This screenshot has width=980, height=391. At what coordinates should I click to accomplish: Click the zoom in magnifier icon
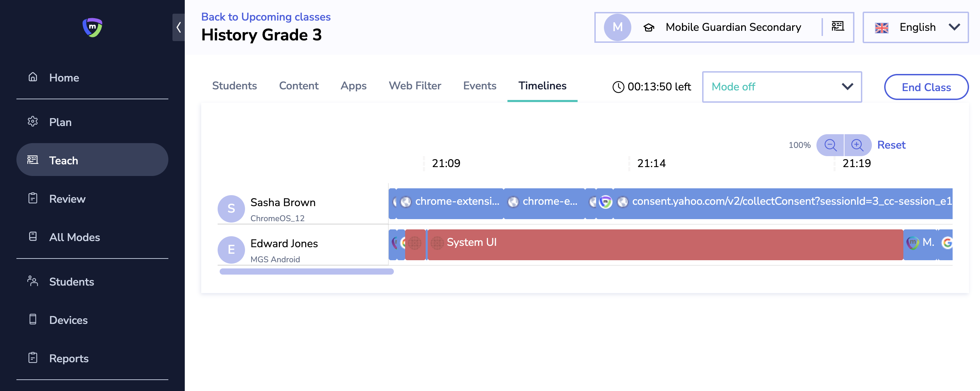[857, 145]
